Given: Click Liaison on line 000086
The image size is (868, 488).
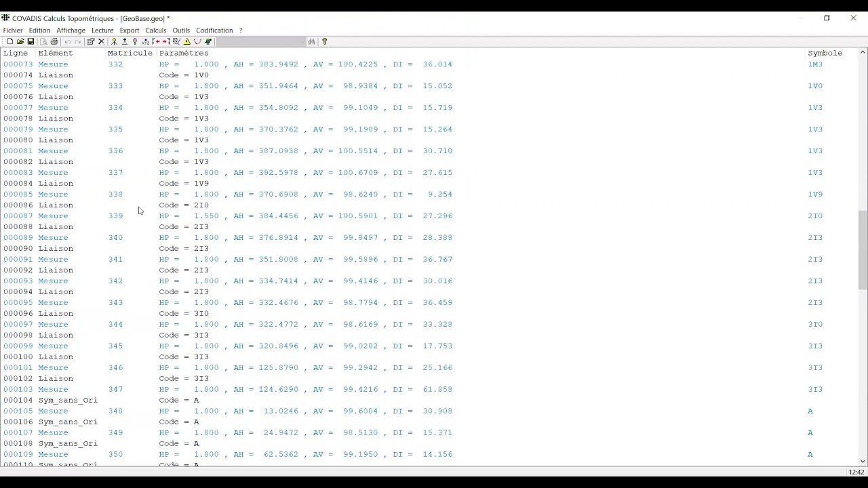Looking at the screenshot, I should tap(56, 205).
